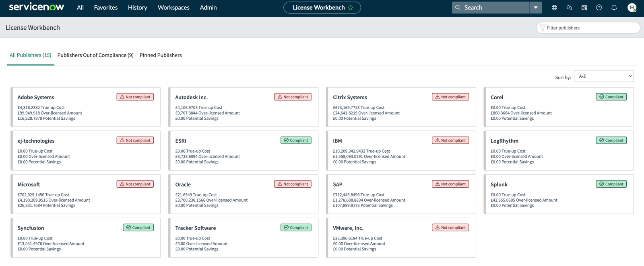Click Adobe Systems Not compliant badge

pyautogui.click(x=135, y=97)
